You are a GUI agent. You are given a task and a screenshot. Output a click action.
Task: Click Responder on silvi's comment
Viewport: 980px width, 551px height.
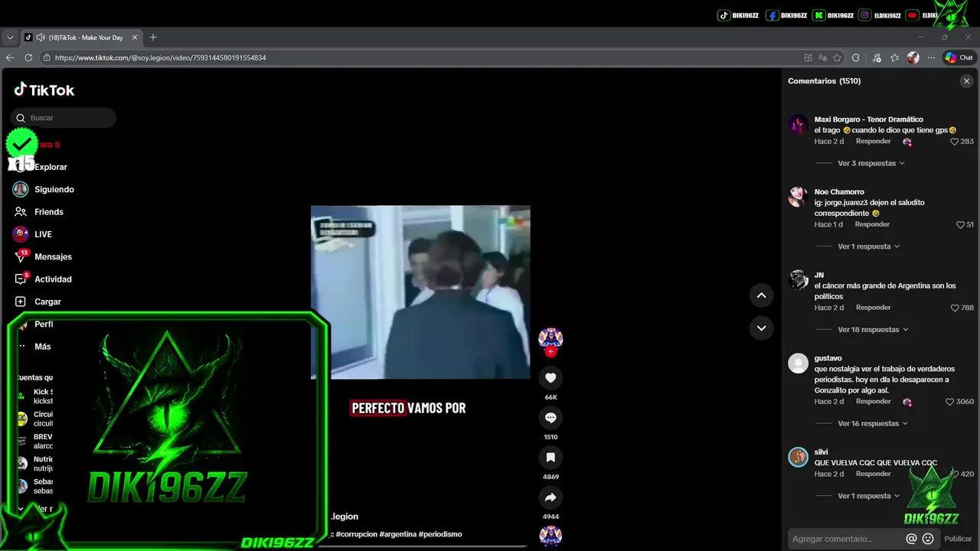pos(873,474)
